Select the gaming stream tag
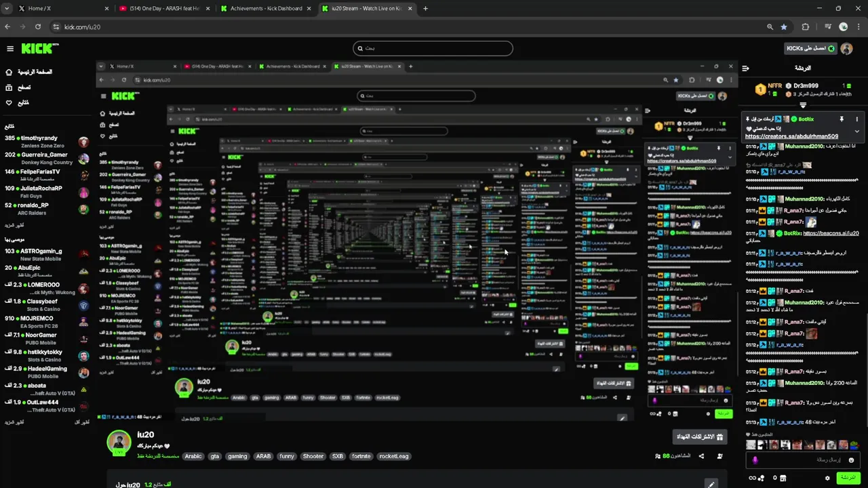Viewport: 868px width, 488px height. (237, 456)
